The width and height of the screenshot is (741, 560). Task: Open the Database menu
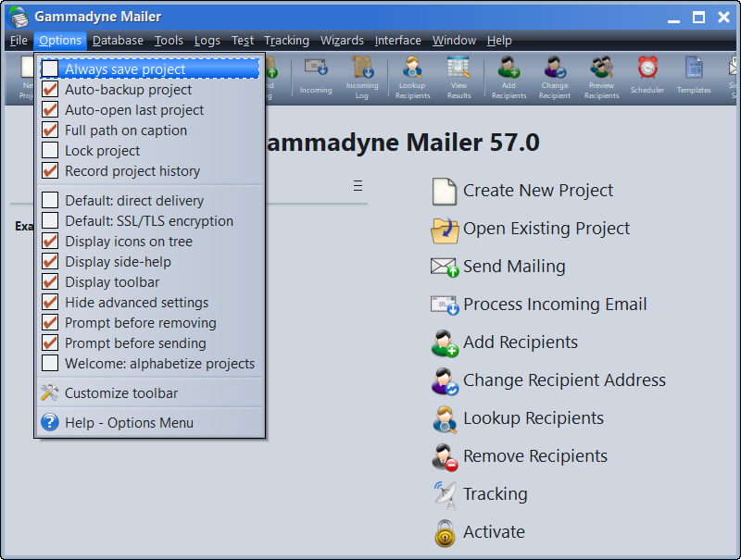coord(117,40)
